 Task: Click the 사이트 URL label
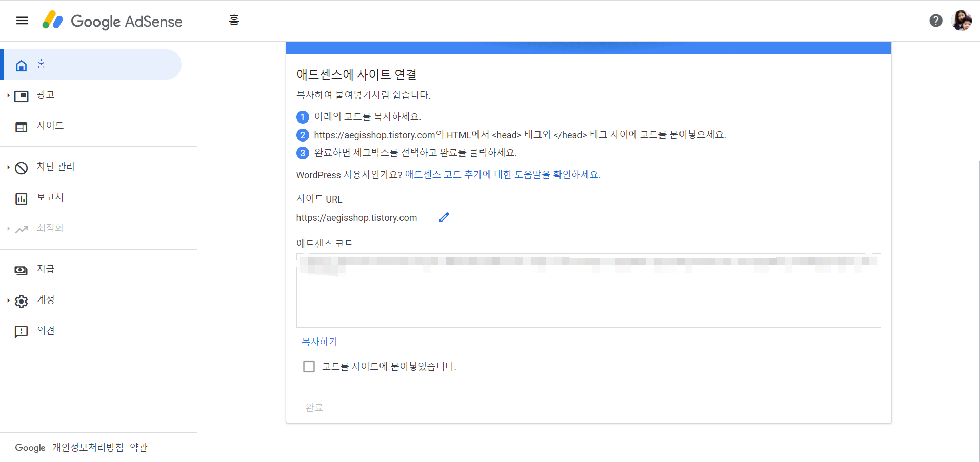click(x=319, y=199)
